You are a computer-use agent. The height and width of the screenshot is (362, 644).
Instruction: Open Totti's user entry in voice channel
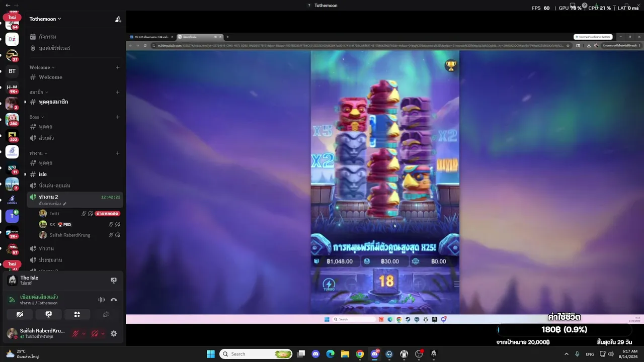[x=54, y=214]
